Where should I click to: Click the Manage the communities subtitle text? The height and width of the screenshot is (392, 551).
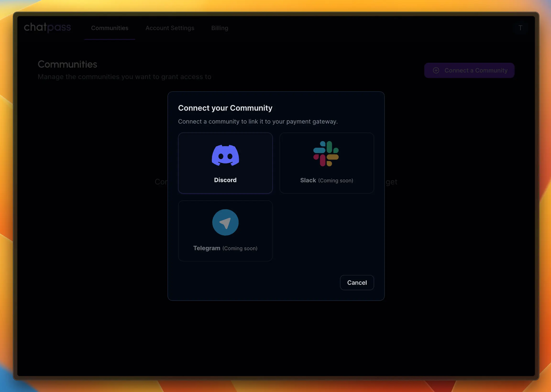click(x=124, y=77)
